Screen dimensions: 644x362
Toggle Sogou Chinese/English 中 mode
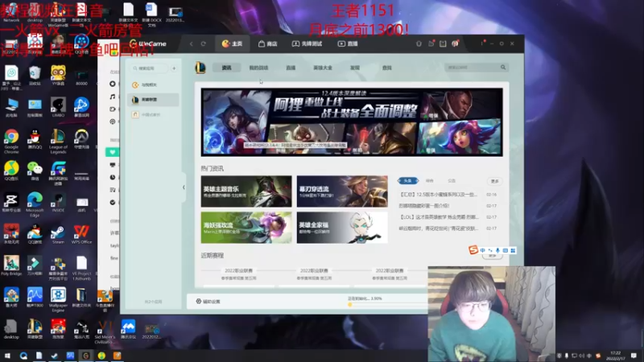482,250
